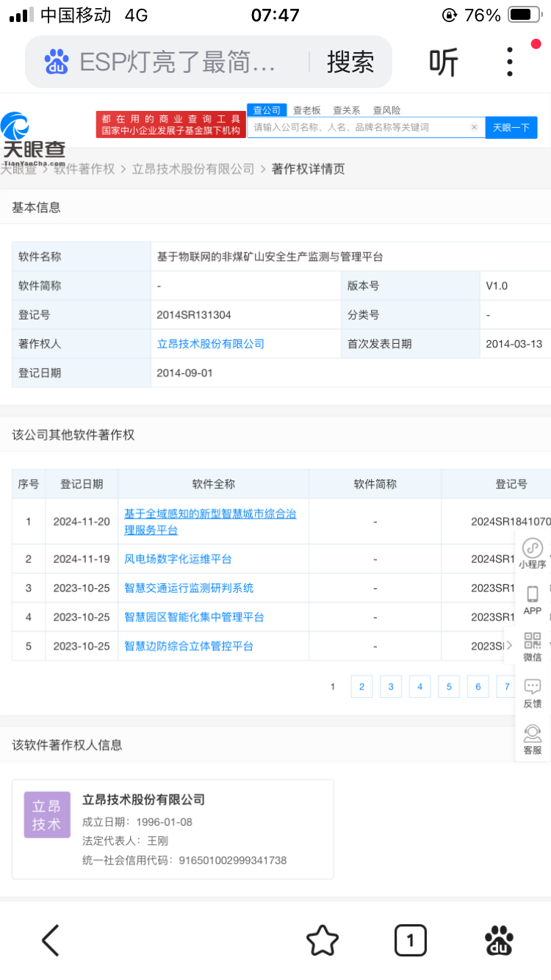Viewport: 551px width, 980px height.
Task: Tap the rotation lock status icon
Action: coord(449,15)
